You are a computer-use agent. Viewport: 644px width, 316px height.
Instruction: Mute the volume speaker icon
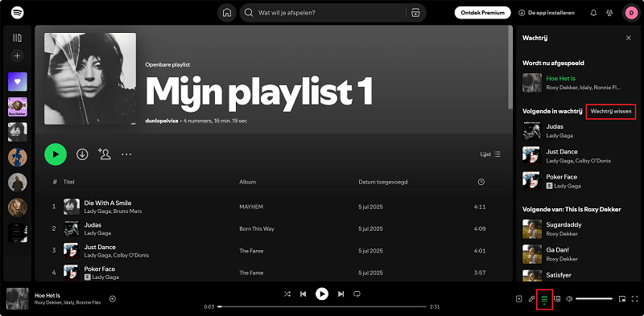pos(569,299)
